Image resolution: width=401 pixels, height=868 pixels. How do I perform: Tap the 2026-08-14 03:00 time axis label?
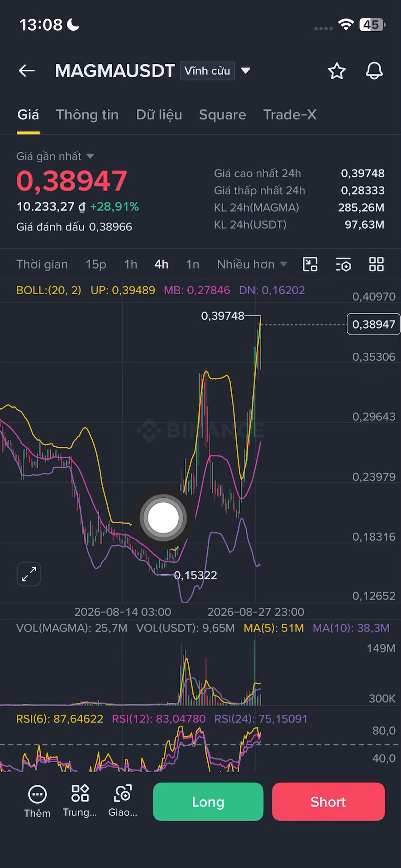[123, 612]
